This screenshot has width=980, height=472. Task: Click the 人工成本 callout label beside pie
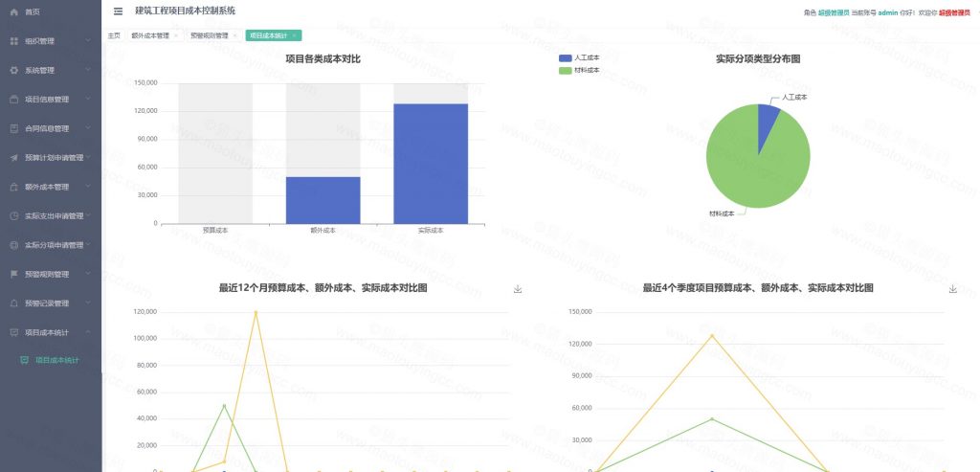click(x=794, y=98)
